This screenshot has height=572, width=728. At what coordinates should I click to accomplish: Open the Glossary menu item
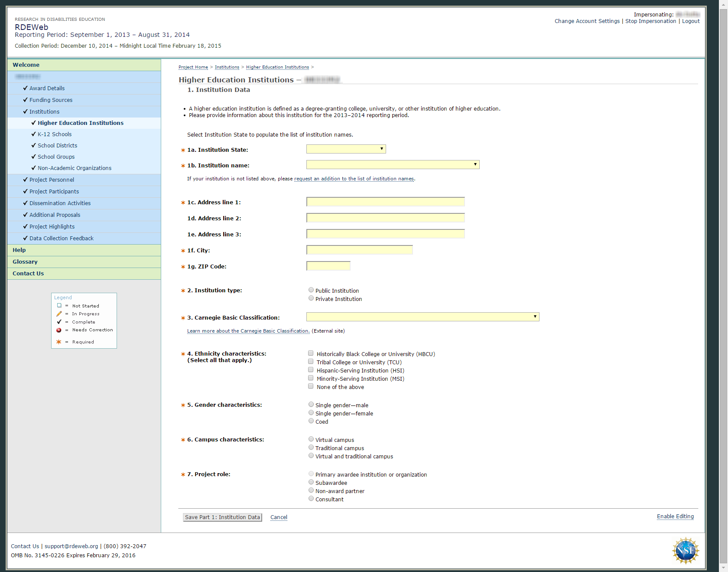(25, 261)
